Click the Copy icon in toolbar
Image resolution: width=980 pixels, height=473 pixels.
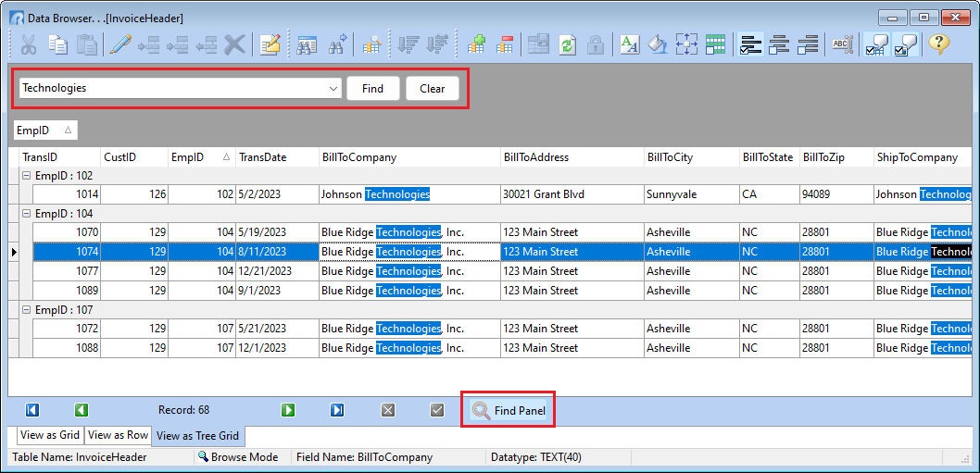point(57,45)
